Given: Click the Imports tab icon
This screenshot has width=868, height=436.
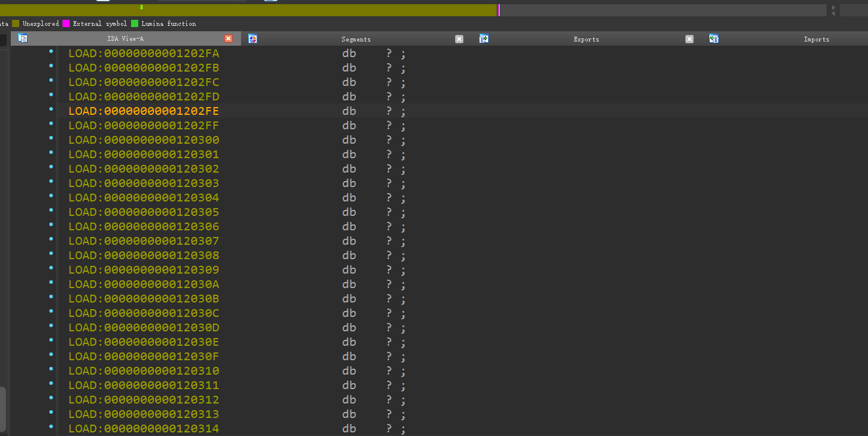Looking at the screenshot, I should tap(714, 38).
